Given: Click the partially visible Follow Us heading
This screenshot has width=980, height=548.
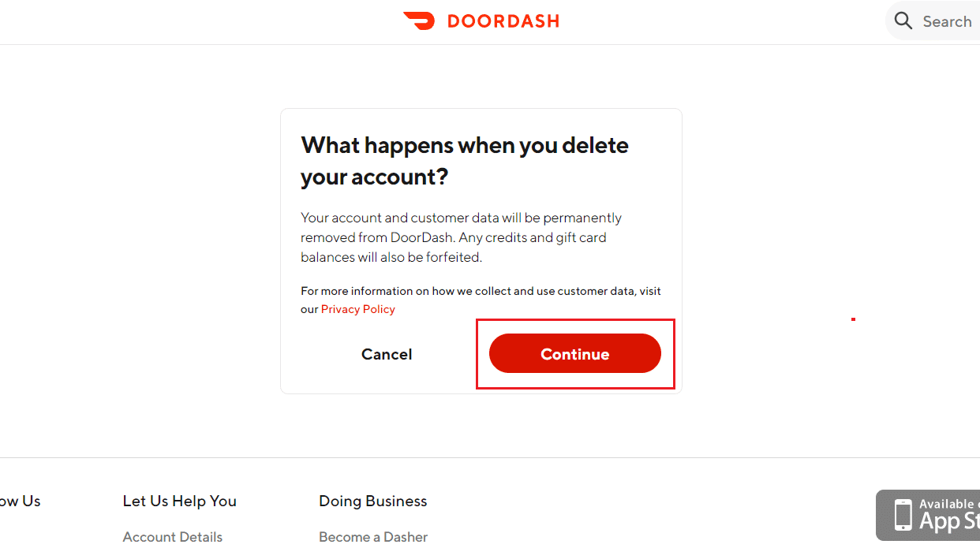Looking at the screenshot, I should [x=20, y=501].
